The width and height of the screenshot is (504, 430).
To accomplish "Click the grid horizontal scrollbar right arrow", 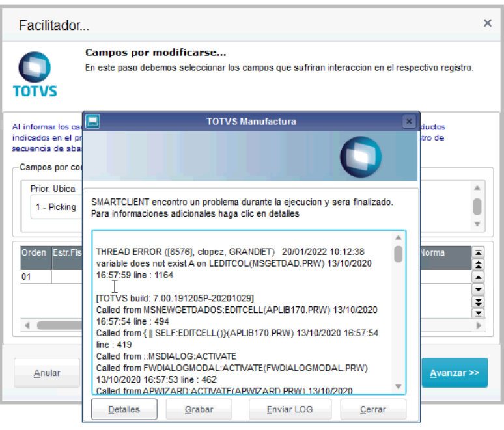I will (479, 325).
